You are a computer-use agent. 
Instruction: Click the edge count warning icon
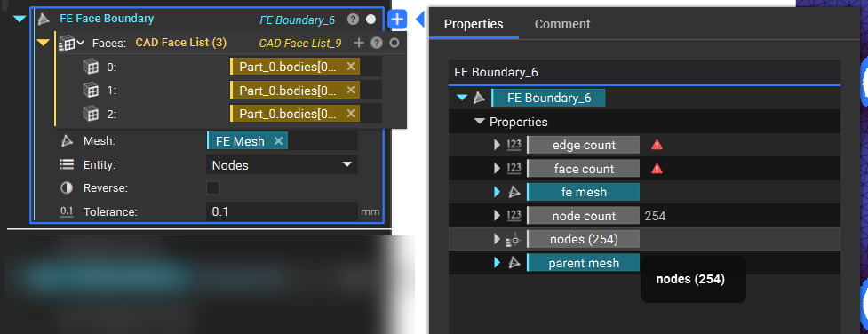point(657,145)
